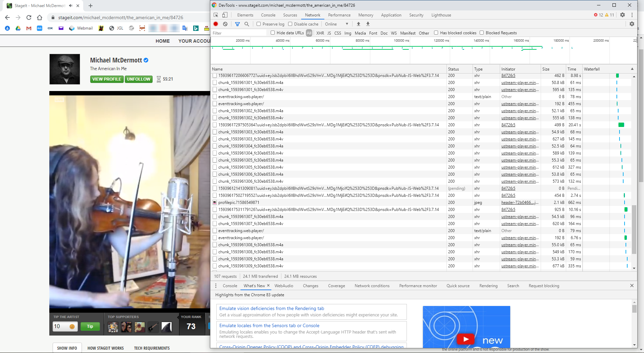
Task: Click the network Filter text field
Action: pos(239,33)
